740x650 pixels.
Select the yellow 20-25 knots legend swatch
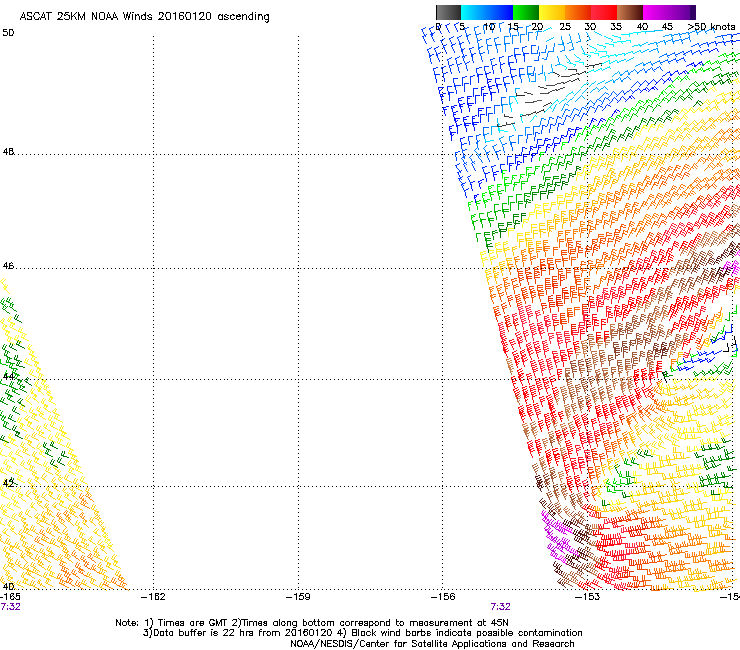[552, 12]
